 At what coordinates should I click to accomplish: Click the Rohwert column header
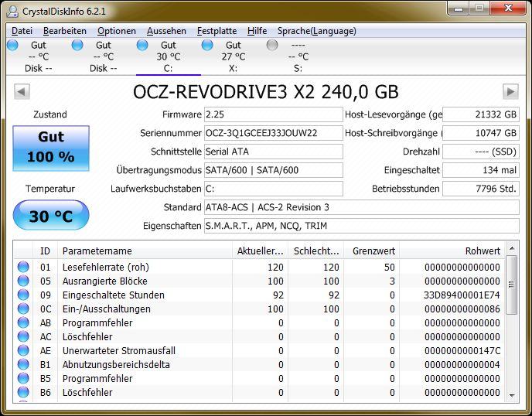point(452,251)
